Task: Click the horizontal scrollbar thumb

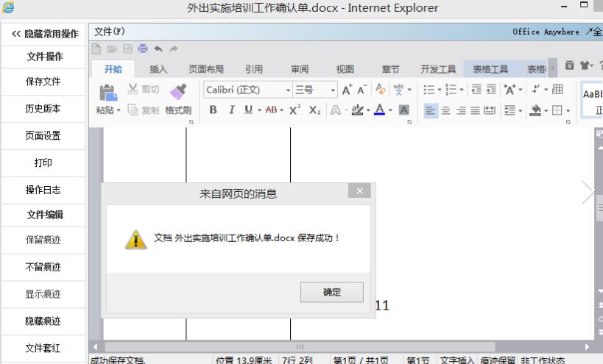Action: pyautogui.click(x=300, y=347)
